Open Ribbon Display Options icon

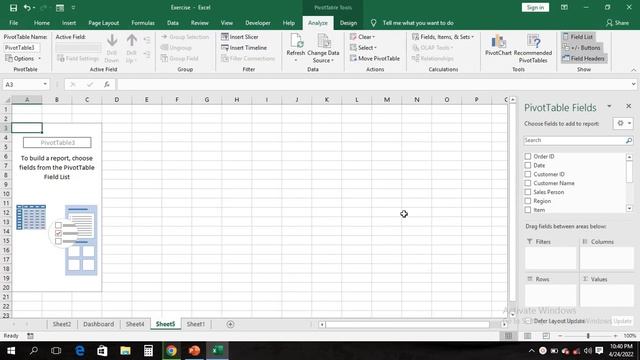[564, 7]
